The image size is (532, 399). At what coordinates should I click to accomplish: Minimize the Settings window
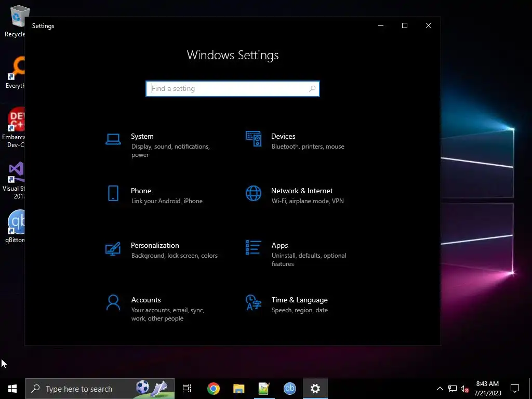click(381, 25)
